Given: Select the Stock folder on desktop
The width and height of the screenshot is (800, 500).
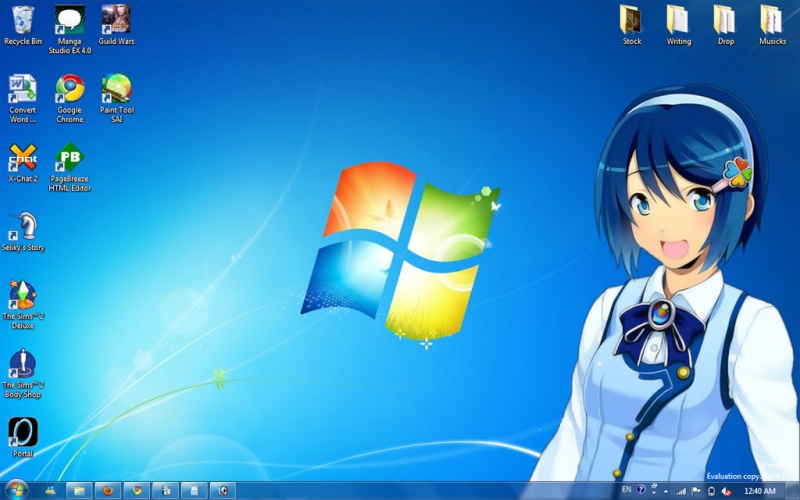Looking at the screenshot, I should [632, 26].
